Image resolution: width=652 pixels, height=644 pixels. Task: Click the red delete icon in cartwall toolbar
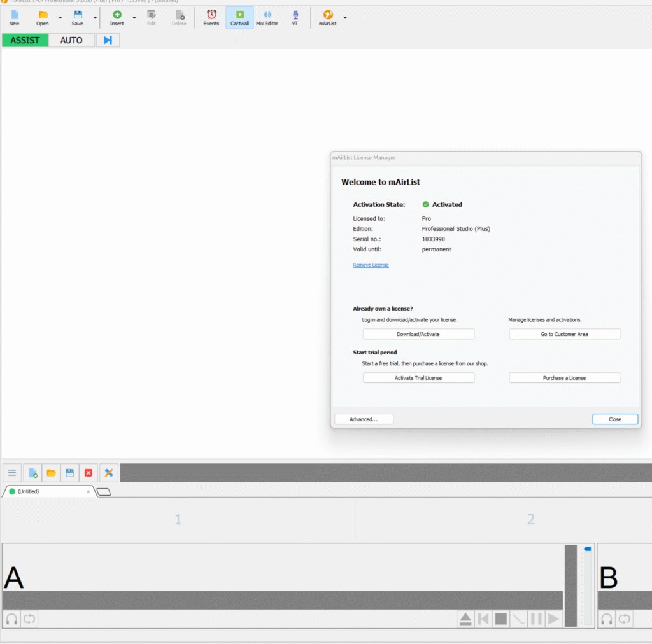(x=89, y=473)
